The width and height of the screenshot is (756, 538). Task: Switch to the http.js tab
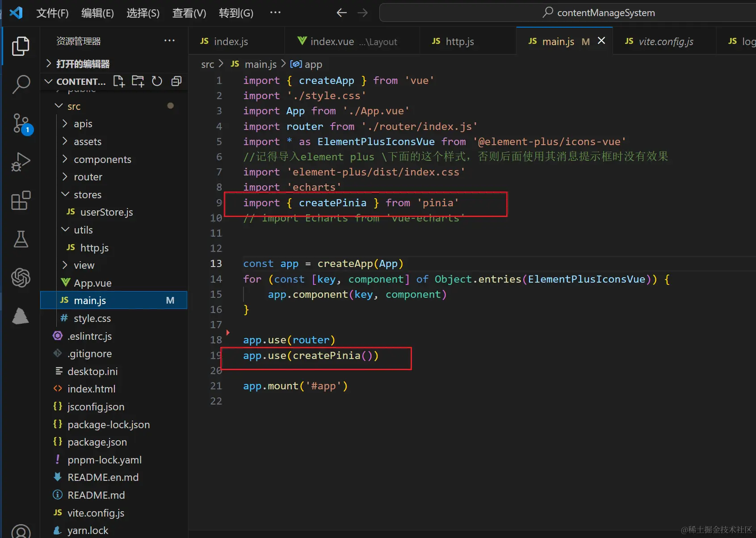coord(468,41)
